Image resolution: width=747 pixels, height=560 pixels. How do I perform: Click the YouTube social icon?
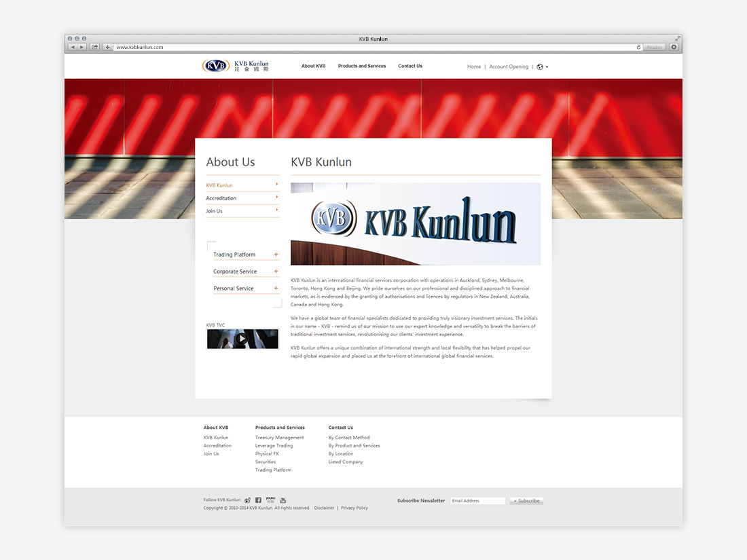click(x=283, y=500)
